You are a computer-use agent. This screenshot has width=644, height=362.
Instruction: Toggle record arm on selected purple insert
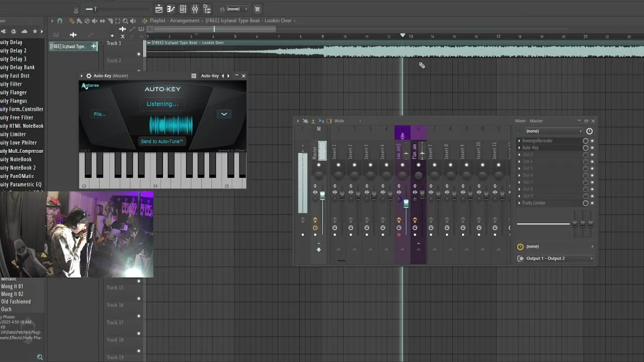pos(399,235)
